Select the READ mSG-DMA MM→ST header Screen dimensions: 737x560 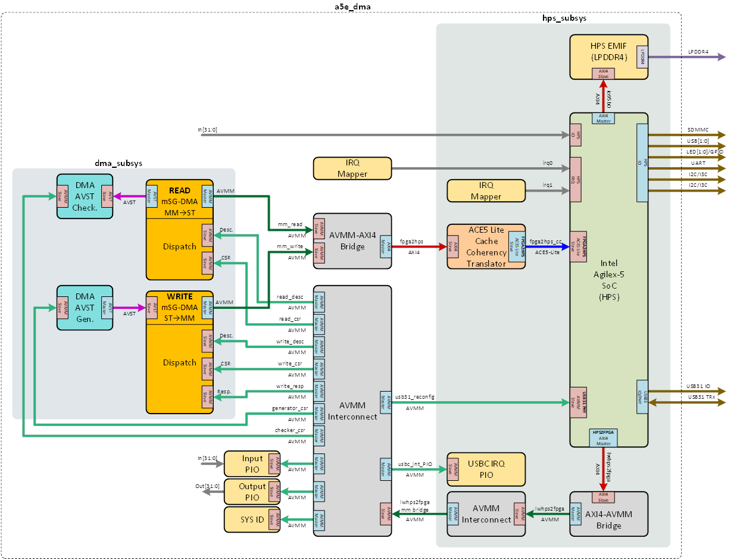click(179, 199)
